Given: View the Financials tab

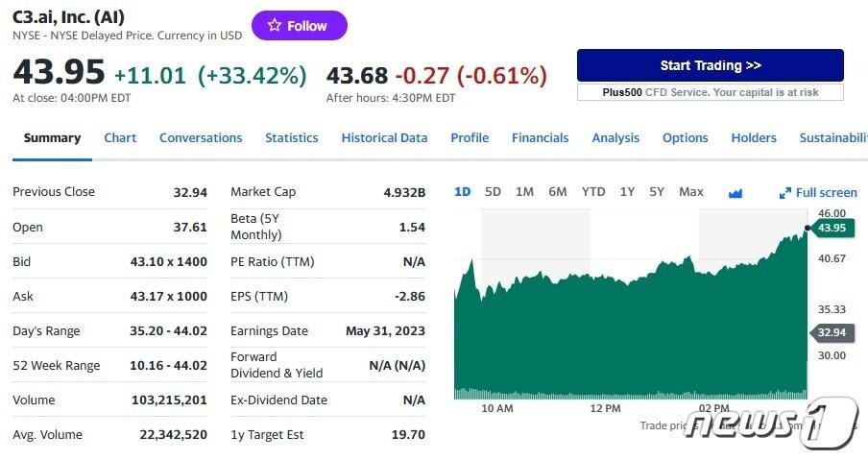Looking at the screenshot, I should [x=540, y=138].
